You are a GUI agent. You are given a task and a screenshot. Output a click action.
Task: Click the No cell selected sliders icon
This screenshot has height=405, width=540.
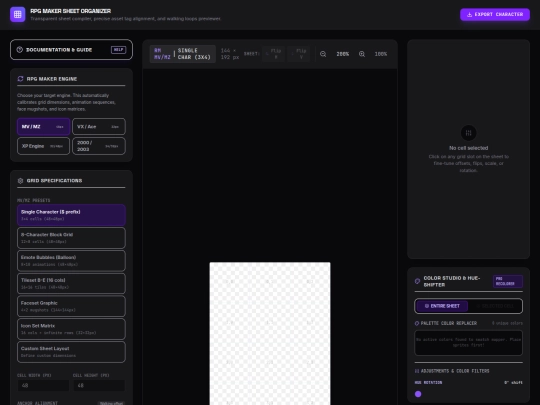468,133
